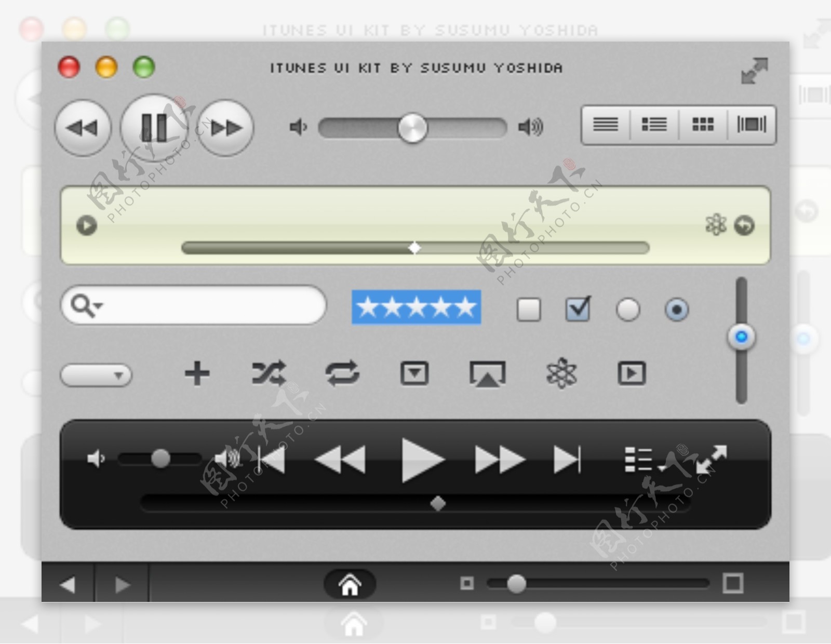Image resolution: width=831 pixels, height=644 pixels.
Task: Click the rewind button in the top toolbar
Action: [83, 128]
